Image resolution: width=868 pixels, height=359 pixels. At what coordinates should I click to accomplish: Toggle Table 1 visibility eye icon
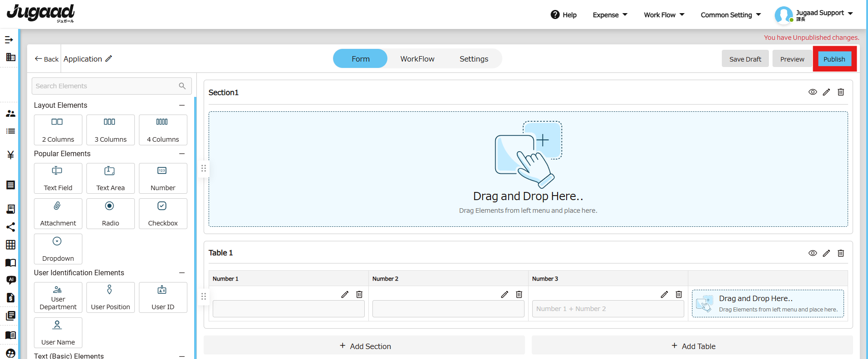[x=812, y=253]
